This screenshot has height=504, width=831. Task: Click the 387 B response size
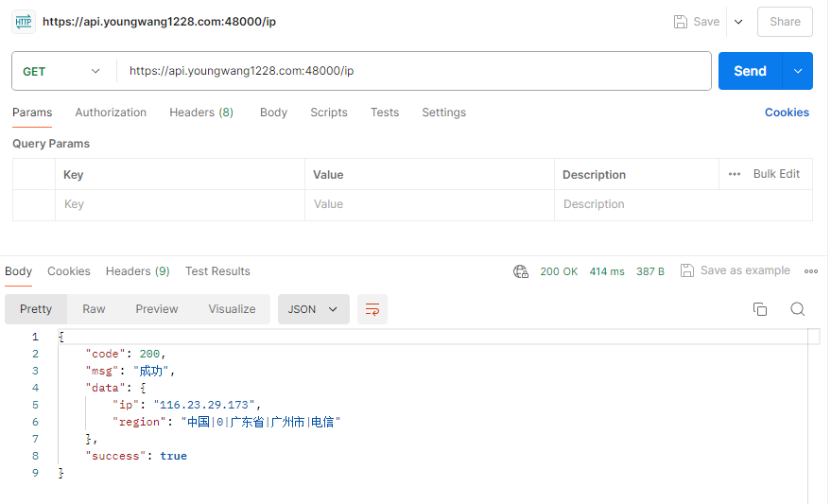[650, 271]
